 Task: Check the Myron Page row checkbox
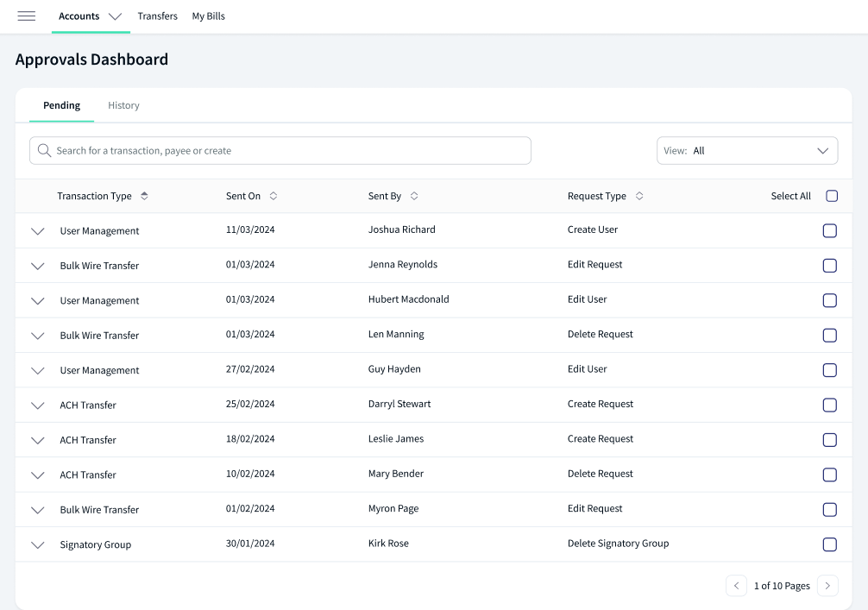(x=830, y=510)
